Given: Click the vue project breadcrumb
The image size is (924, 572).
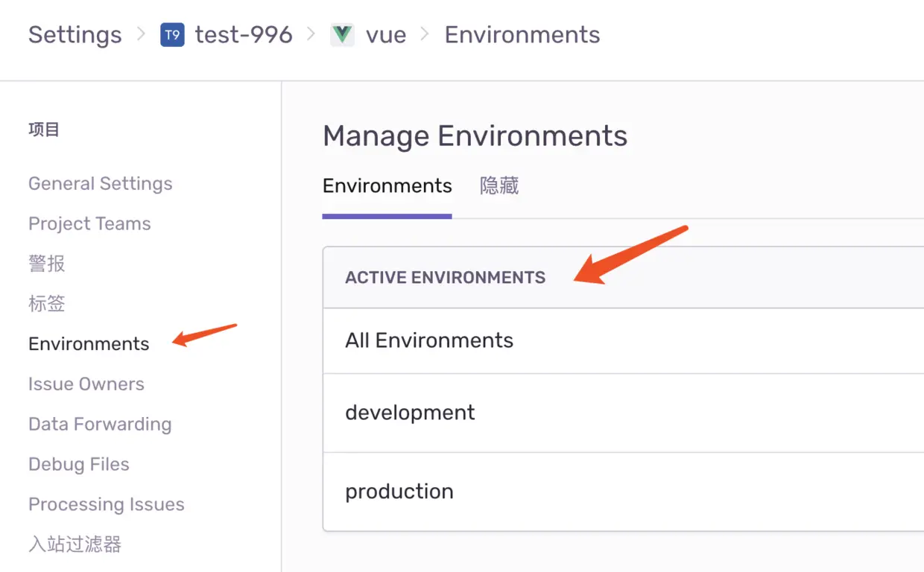Looking at the screenshot, I should [x=386, y=35].
